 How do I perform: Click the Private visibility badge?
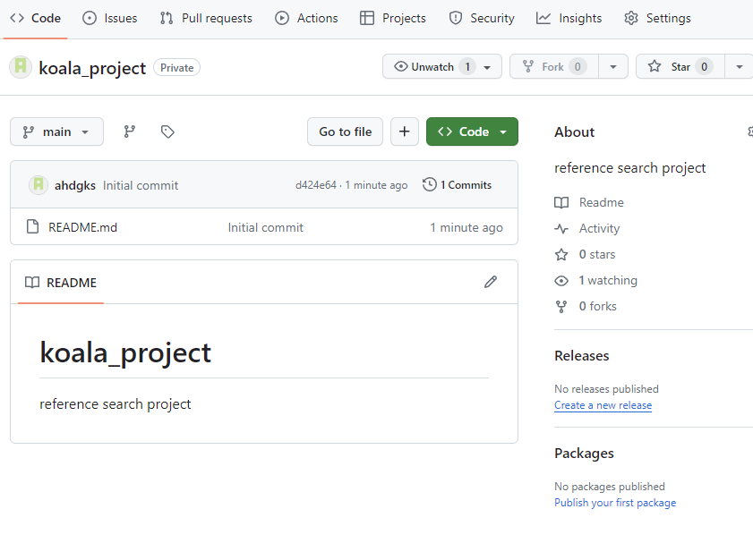176,68
